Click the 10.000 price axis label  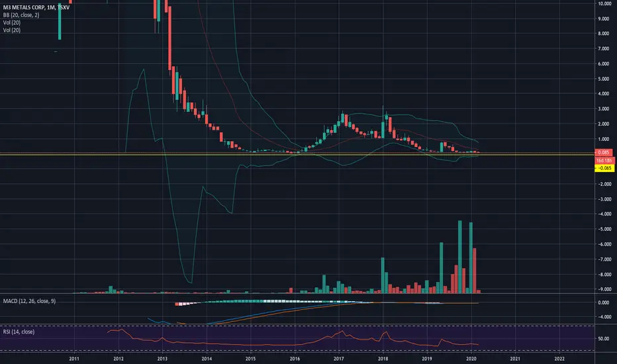point(604,3)
